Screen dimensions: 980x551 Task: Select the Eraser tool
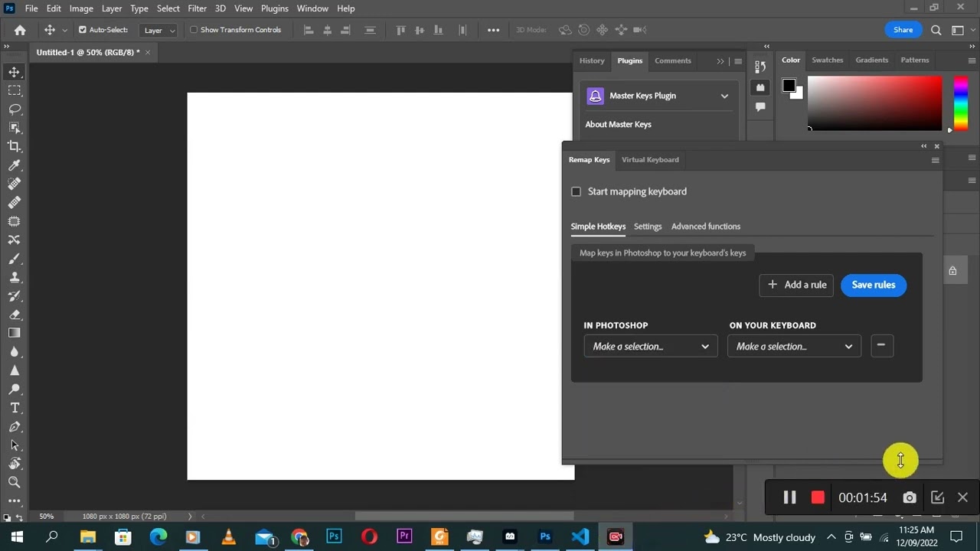click(x=15, y=315)
